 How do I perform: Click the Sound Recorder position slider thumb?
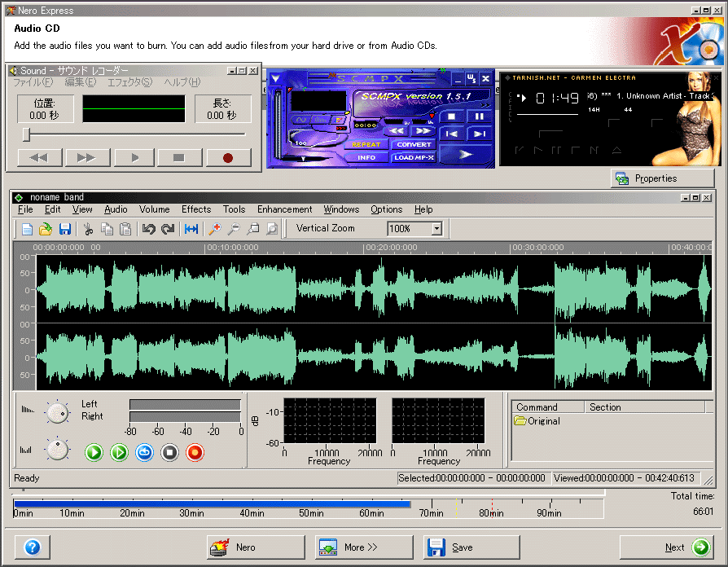coord(27,134)
